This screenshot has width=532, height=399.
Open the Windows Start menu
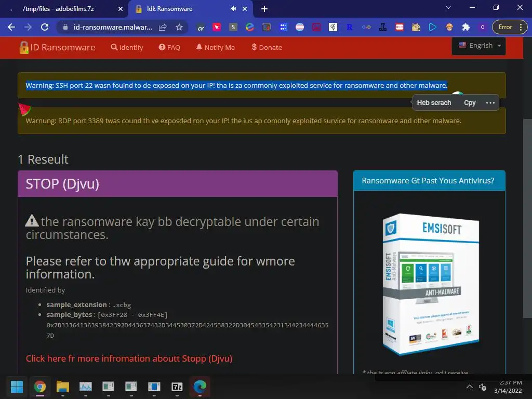(x=17, y=387)
